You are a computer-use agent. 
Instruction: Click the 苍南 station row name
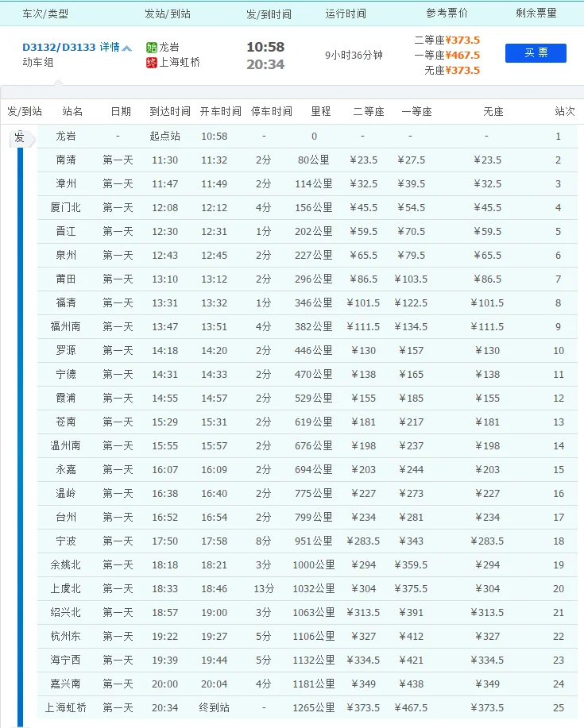coord(65,422)
